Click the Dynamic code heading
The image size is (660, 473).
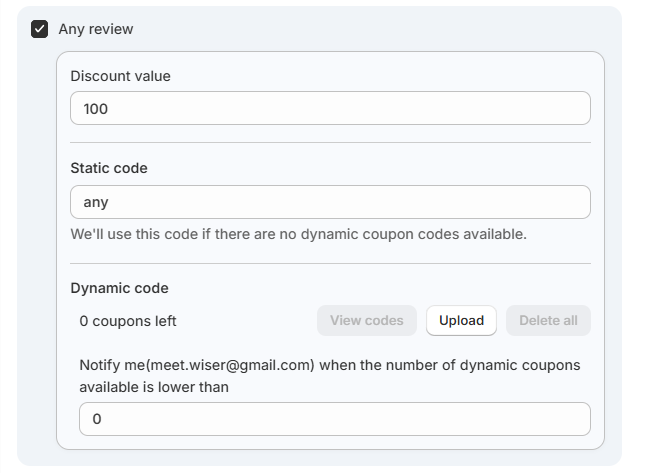pyautogui.click(x=119, y=288)
